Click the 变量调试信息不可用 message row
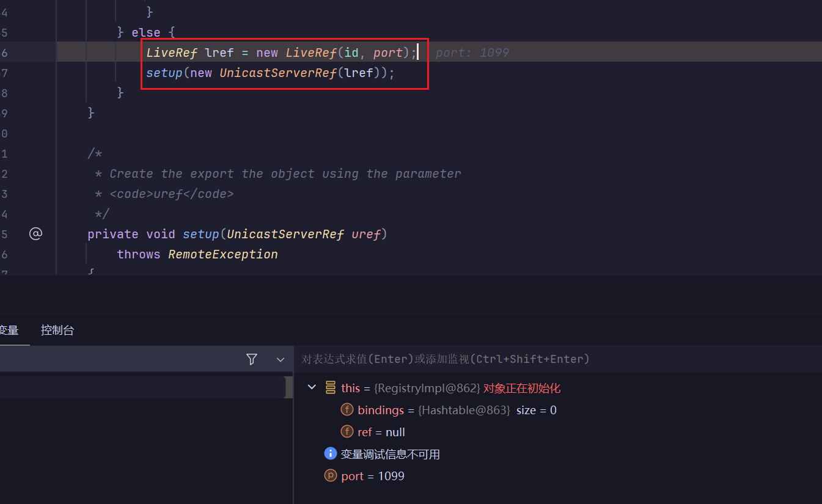The image size is (822, 504). (382, 454)
